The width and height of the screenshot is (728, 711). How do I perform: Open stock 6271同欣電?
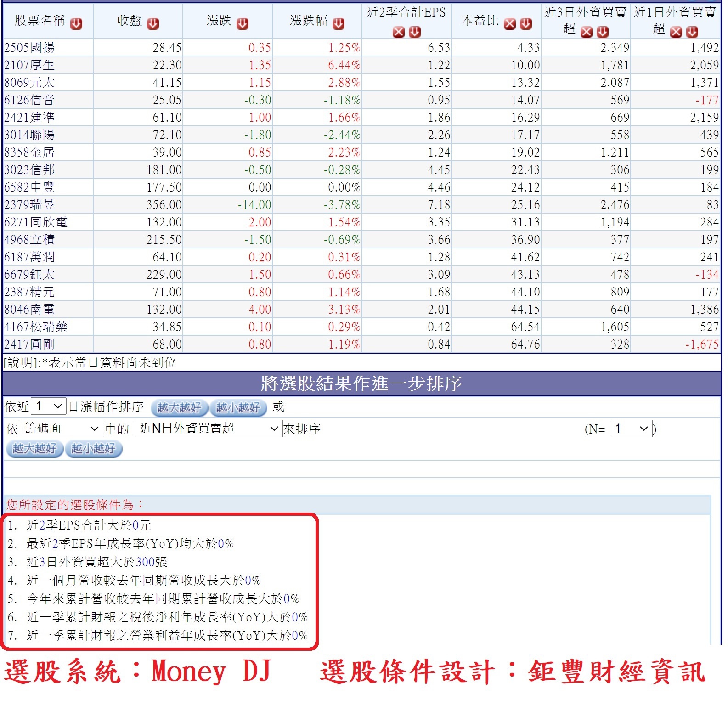pos(36,222)
